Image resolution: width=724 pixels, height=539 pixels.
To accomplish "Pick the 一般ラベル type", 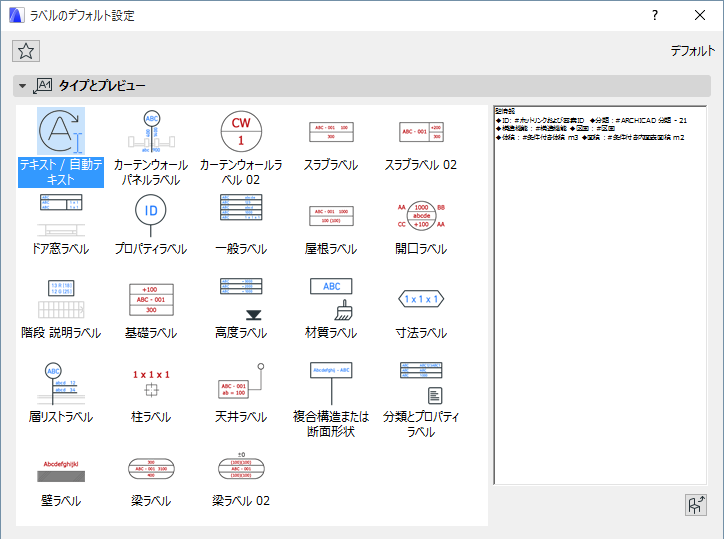I will 241,225.
